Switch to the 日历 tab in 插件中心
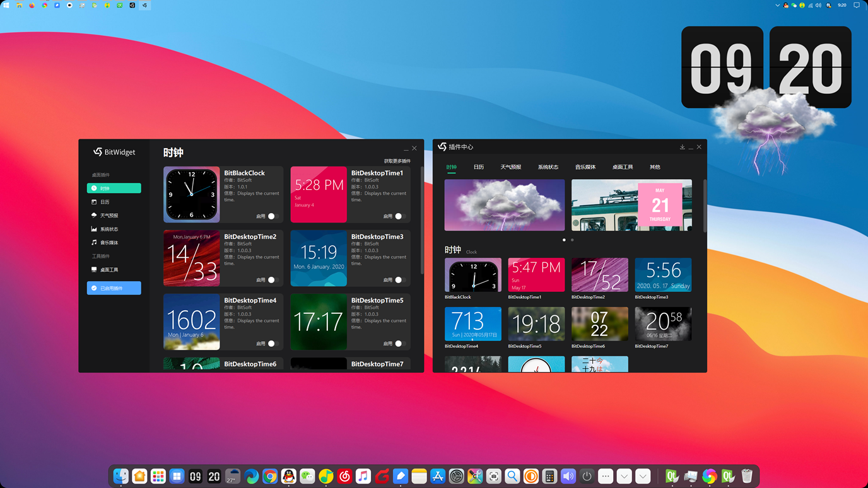The height and width of the screenshot is (488, 868). (x=479, y=166)
